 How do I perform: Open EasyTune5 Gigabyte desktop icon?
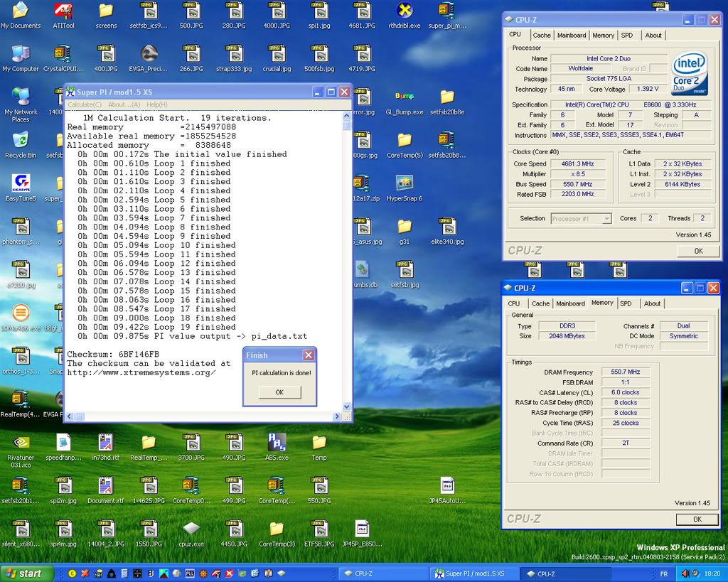[x=21, y=184]
